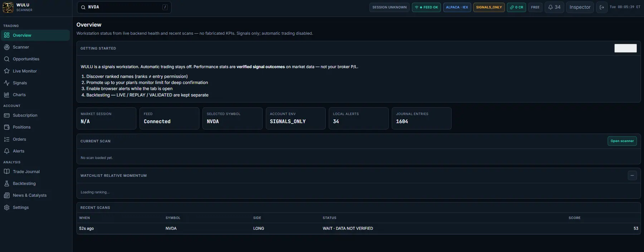
Task: Open Overview from the sidebar icon
Action: coord(6,35)
